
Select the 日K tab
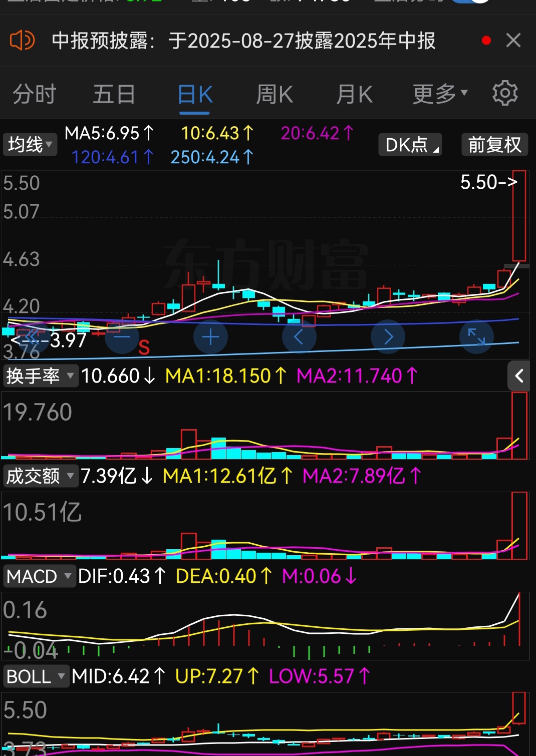(x=195, y=94)
